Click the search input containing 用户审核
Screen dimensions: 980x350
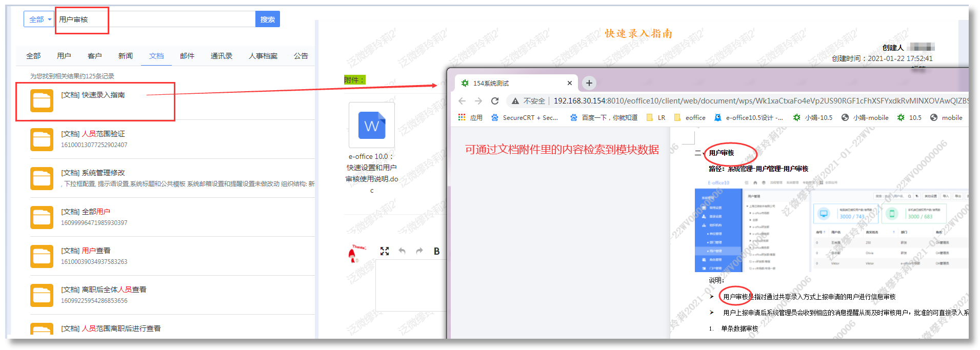click(x=154, y=19)
